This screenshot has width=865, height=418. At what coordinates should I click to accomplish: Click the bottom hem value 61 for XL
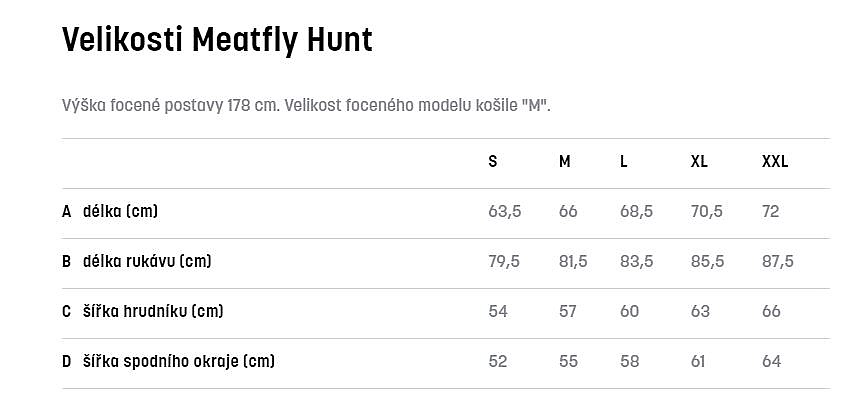(x=698, y=362)
